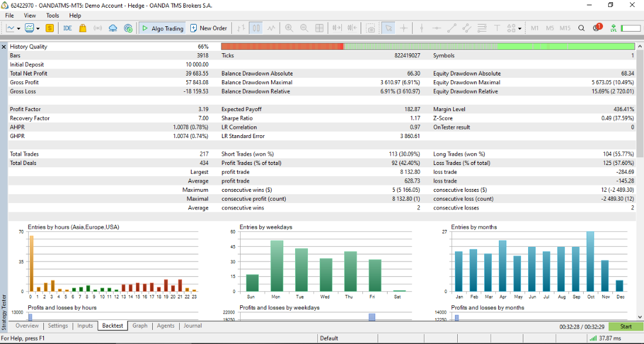This screenshot has width=644, height=344.
Task: Click the Signals broadcast icon
Action: point(98,28)
